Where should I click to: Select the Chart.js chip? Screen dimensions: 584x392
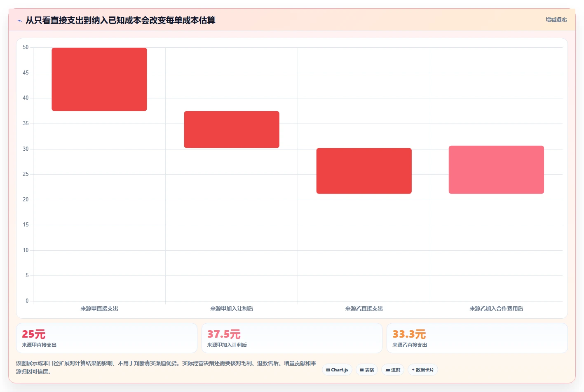(337, 370)
